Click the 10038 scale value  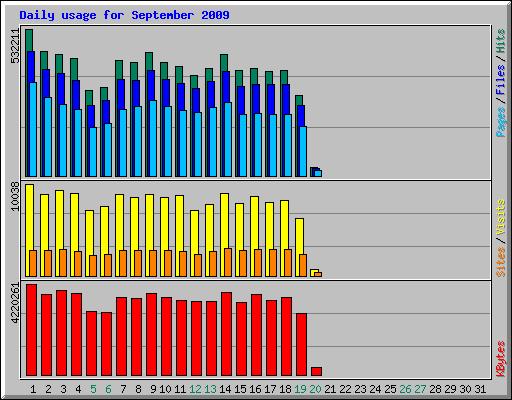[x=15, y=196]
